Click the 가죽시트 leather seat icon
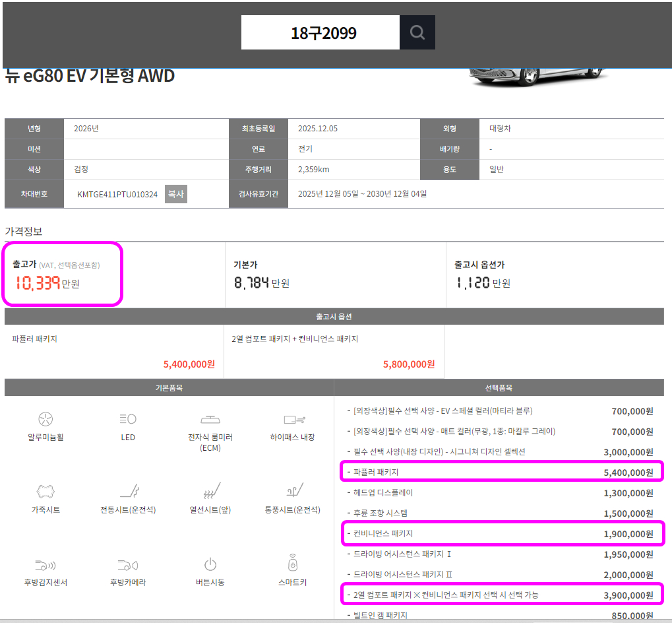 [46, 492]
